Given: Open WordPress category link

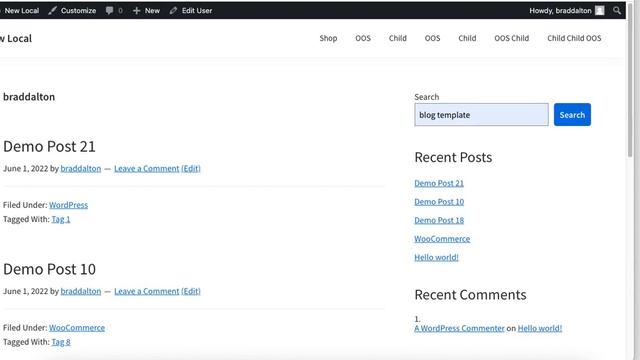Looking at the screenshot, I should pos(68,205).
